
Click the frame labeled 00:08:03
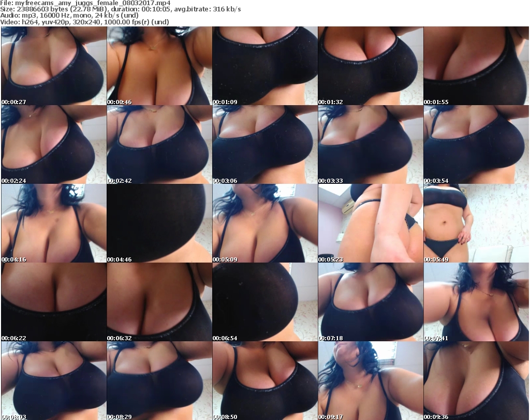[x=54, y=381]
